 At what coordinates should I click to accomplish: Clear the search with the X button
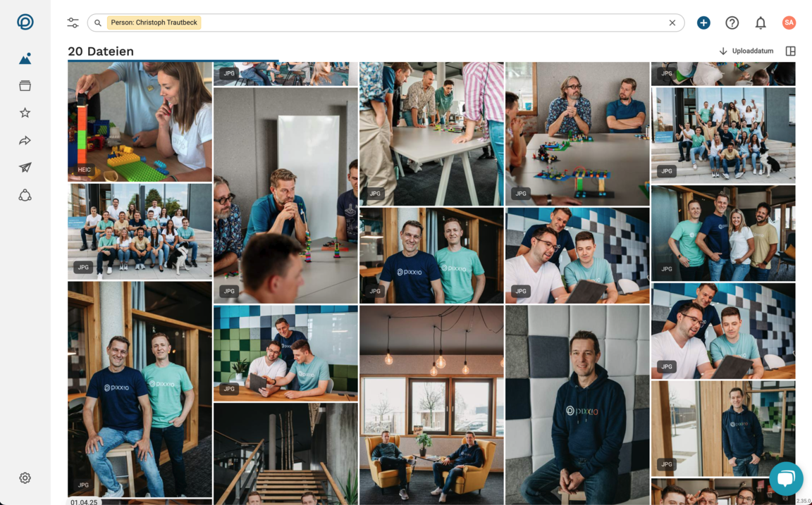pos(672,23)
